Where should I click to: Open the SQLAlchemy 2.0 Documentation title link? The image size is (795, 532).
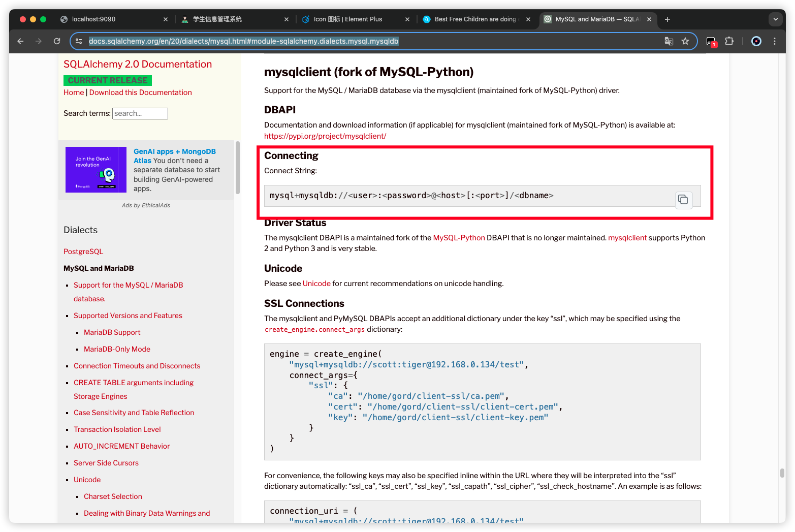click(138, 64)
